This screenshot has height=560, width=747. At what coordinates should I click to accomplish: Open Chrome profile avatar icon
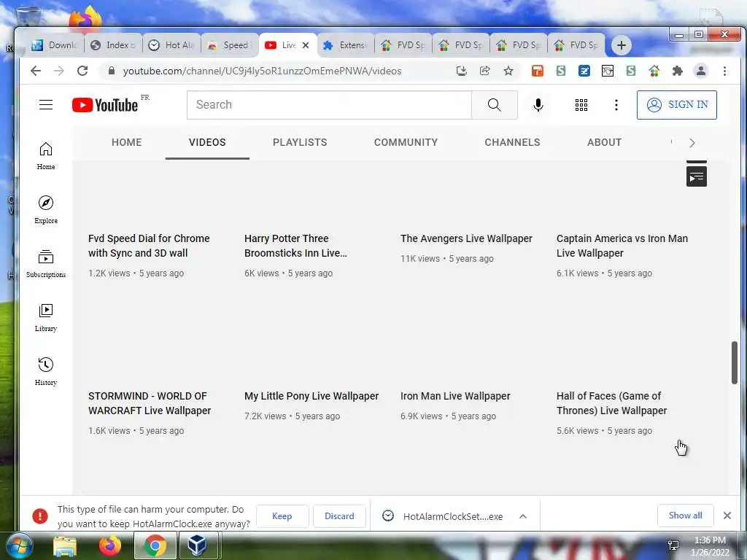701,71
